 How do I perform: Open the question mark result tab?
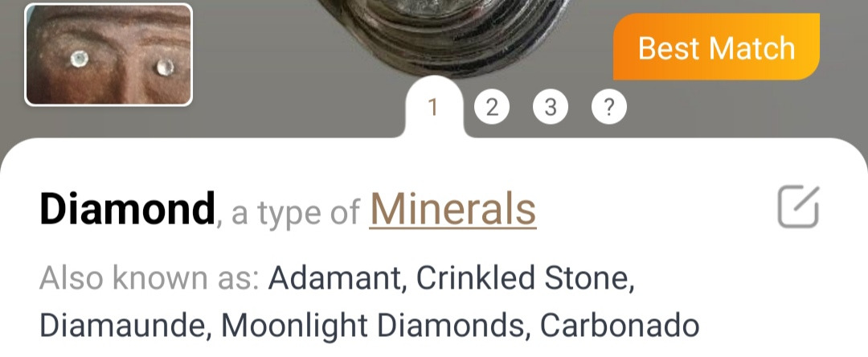point(609,107)
